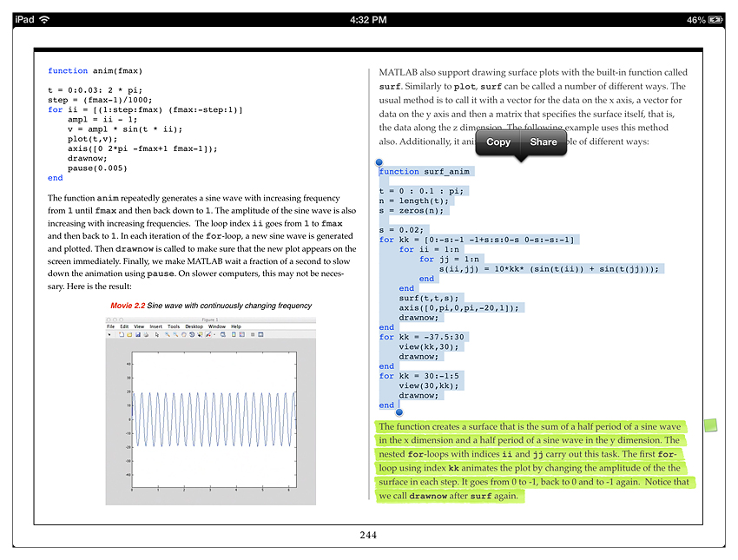Tap the 4:32 PM clock
The image size is (738, 560).
(x=368, y=20)
